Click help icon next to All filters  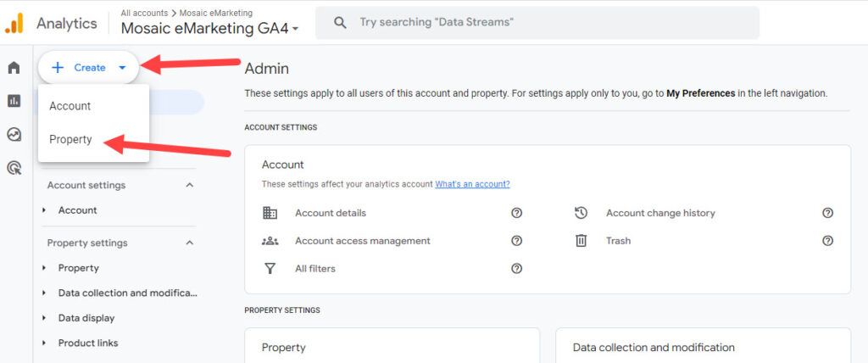(x=516, y=269)
